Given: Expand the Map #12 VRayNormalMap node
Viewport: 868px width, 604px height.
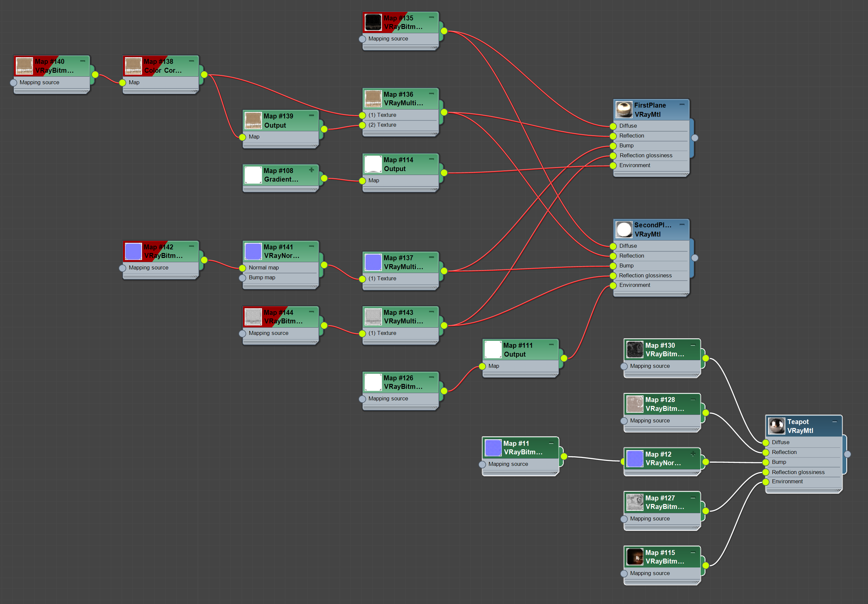Looking at the screenshot, I should coord(693,453).
